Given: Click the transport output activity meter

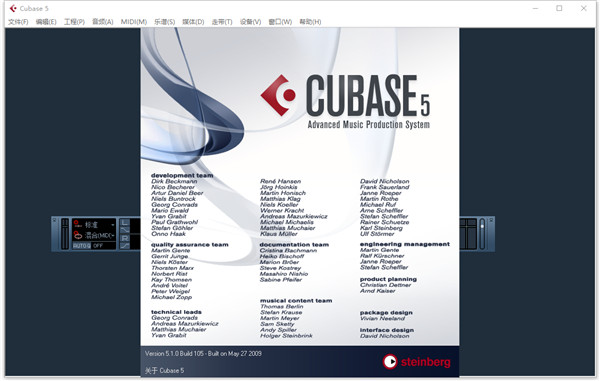Looking at the screenshot, I should 468,233.
